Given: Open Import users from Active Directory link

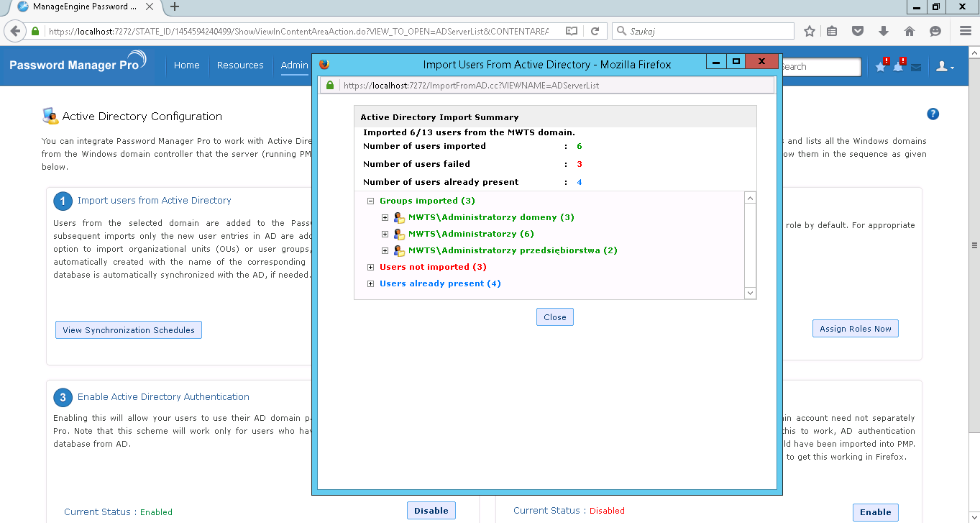Looking at the screenshot, I should click(155, 201).
